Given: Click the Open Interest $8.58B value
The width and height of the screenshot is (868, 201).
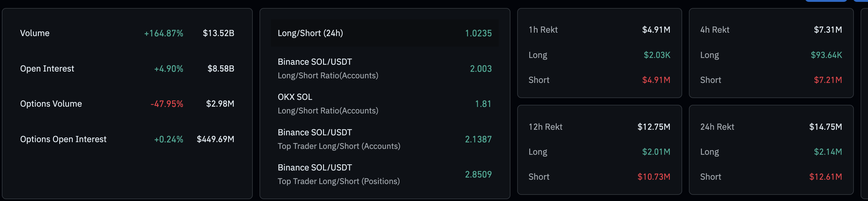Looking at the screenshot, I should 221,68.
